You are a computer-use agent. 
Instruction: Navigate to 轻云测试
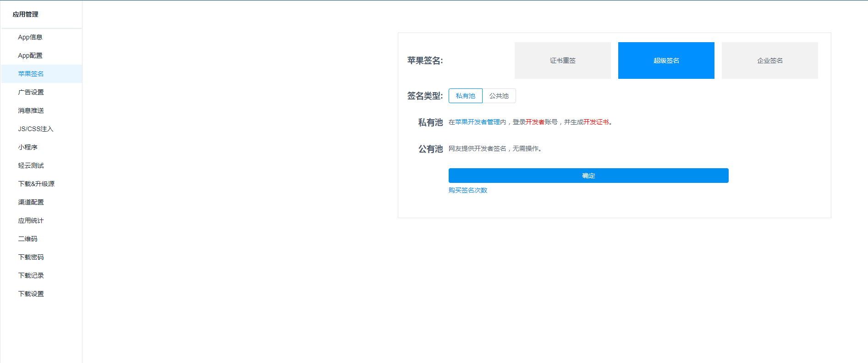[41, 165]
